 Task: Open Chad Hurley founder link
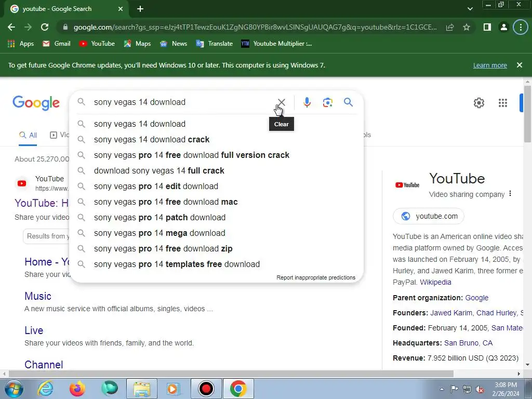(x=496, y=313)
